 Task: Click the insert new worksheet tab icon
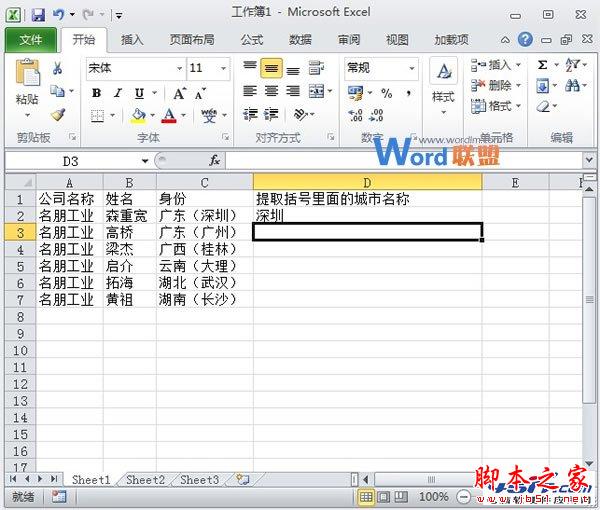tap(243, 479)
